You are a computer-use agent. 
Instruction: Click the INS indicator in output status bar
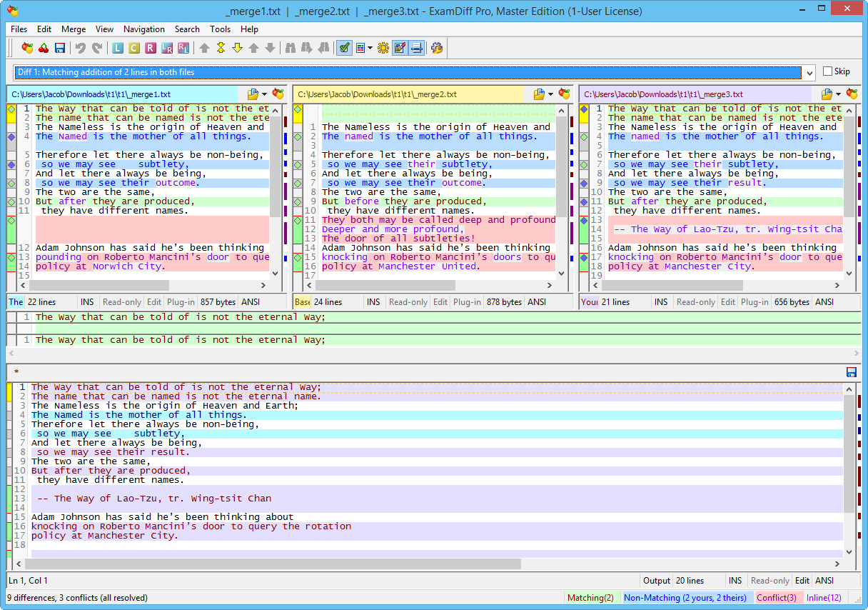(735, 581)
